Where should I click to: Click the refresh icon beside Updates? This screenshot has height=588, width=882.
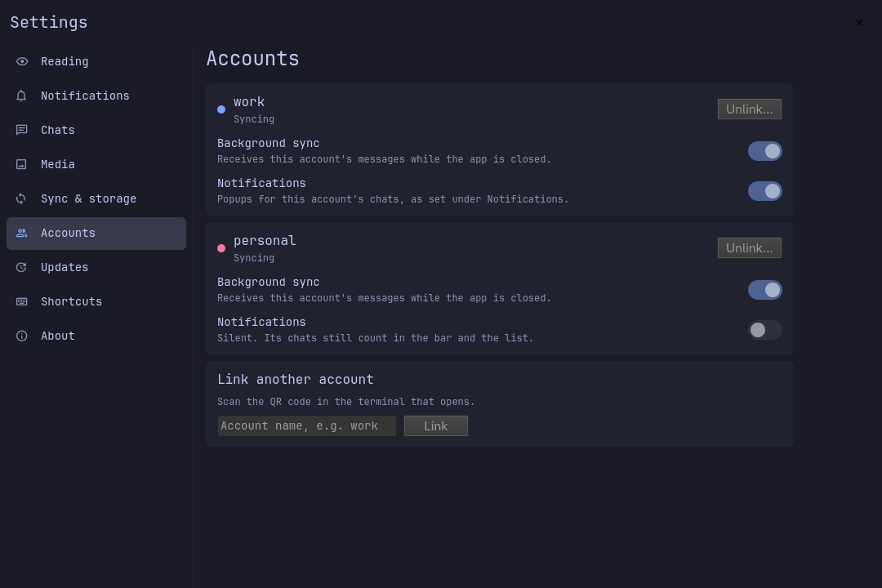[x=21, y=267]
